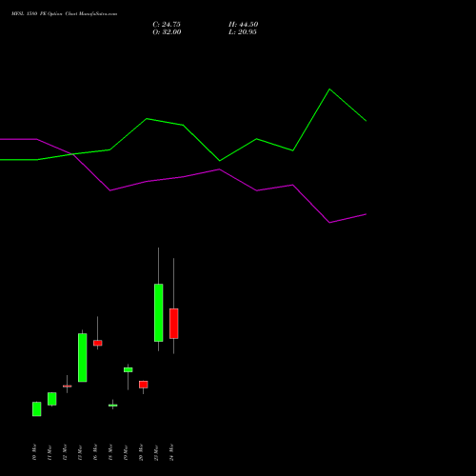Click the 19 Mar date label

tap(126, 452)
